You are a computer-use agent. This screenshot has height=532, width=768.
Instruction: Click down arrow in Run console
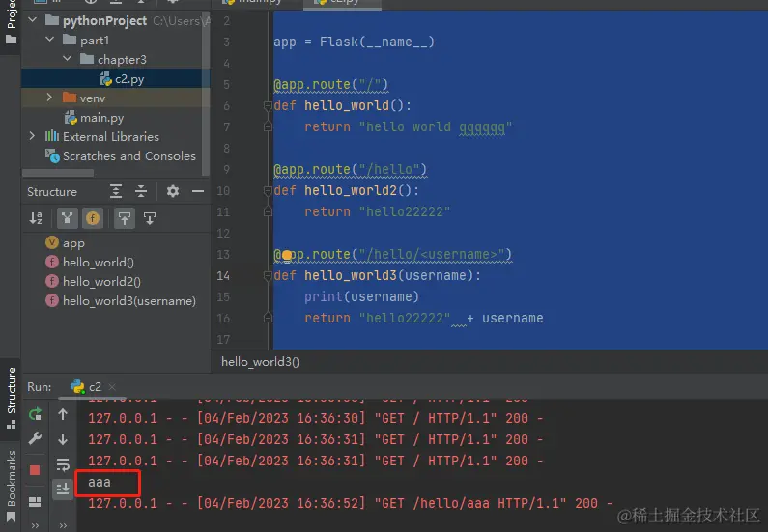(x=63, y=439)
